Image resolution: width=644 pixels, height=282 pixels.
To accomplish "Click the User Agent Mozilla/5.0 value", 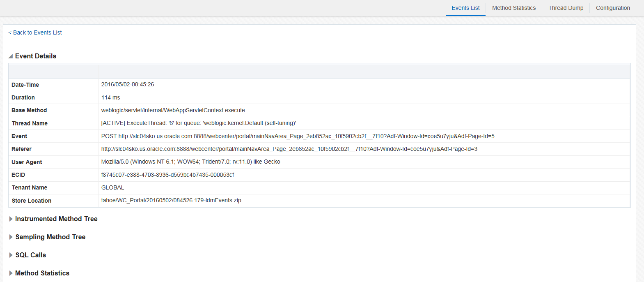I will point(191,162).
